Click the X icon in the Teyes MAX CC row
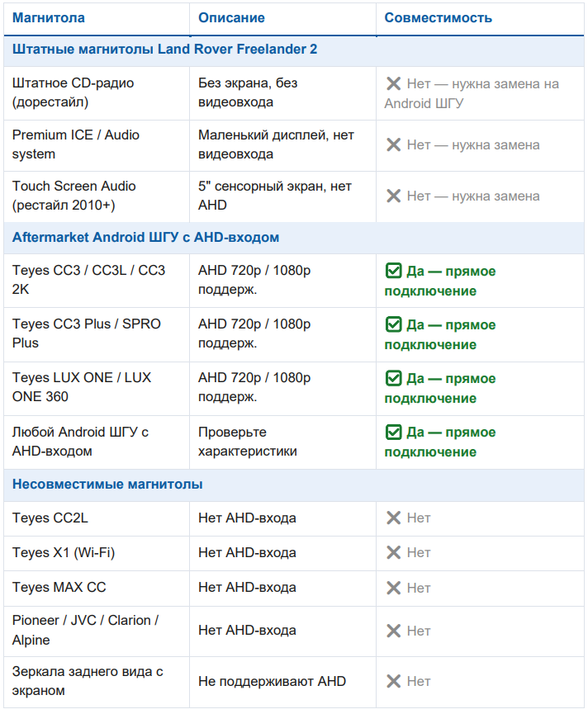The height and width of the screenshot is (714, 588). click(394, 588)
